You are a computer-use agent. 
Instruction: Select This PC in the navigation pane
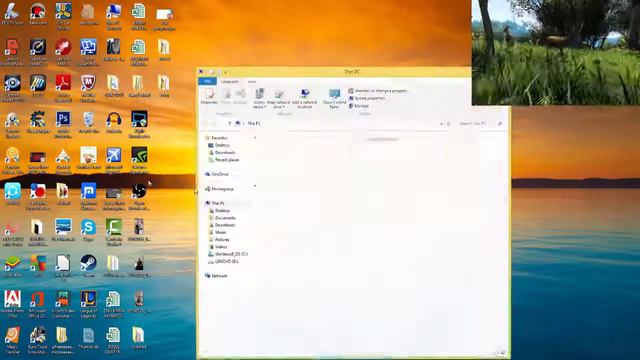[215, 203]
